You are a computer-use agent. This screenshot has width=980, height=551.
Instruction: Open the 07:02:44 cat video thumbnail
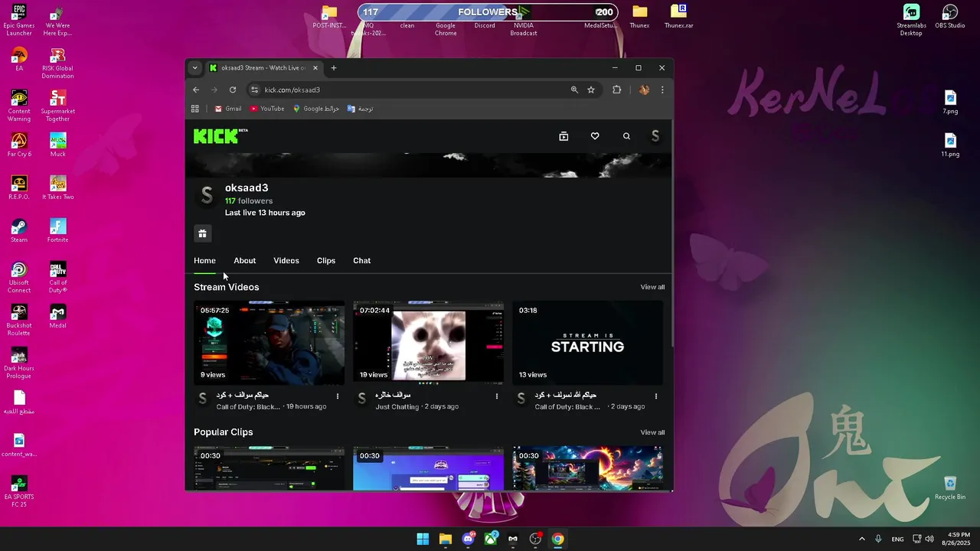428,343
